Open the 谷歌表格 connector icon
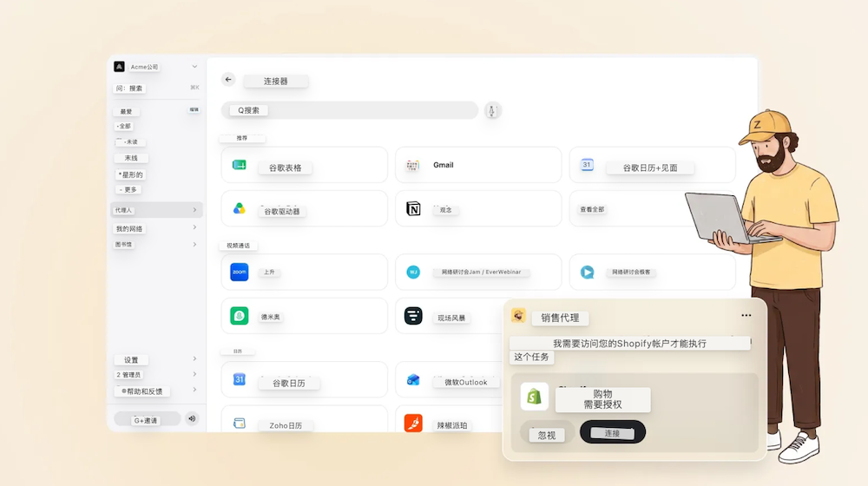This screenshot has width=868, height=486. click(240, 165)
